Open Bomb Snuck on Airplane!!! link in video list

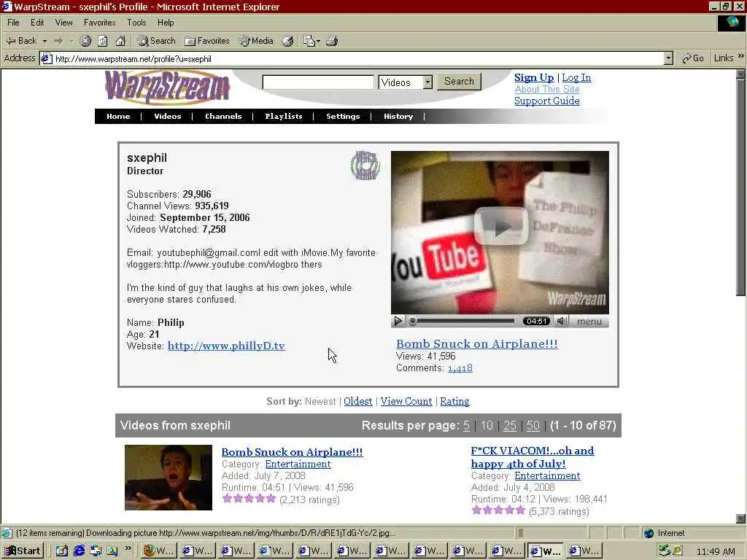tap(292, 452)
